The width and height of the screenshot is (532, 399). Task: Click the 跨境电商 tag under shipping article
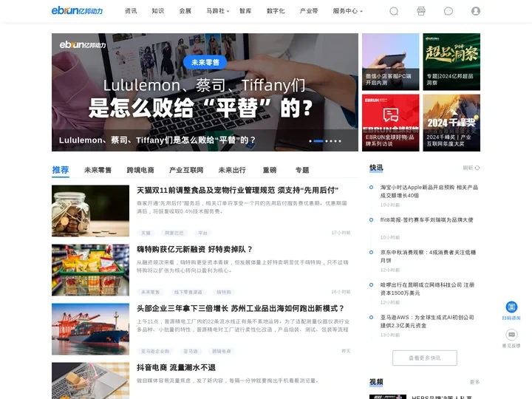(222, 351)
